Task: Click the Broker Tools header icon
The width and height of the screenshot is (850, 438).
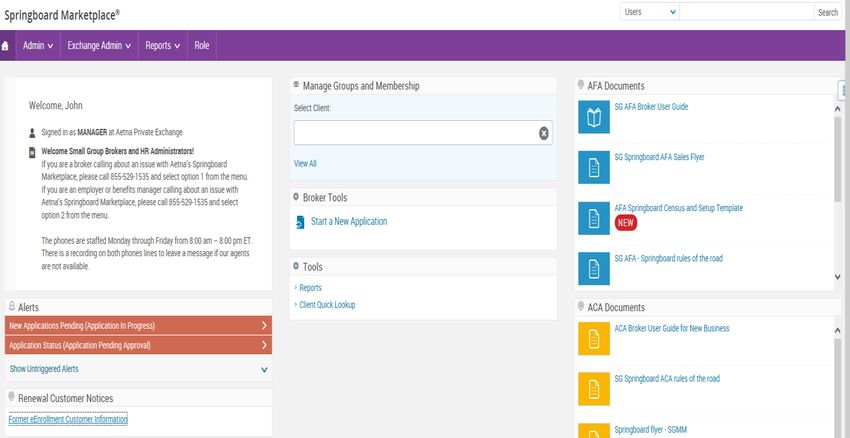Action: pos(296,197)
